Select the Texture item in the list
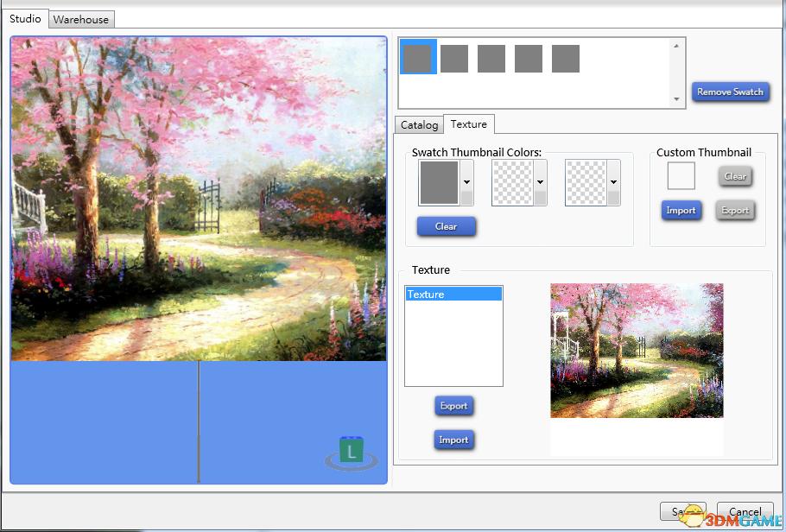Viewport: 786px width, 532px height. (x=453, y=294)
